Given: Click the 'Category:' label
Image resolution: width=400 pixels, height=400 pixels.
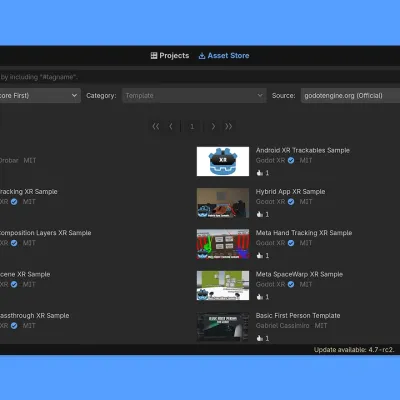Looking at the screenshot, I should pos(101,96).
